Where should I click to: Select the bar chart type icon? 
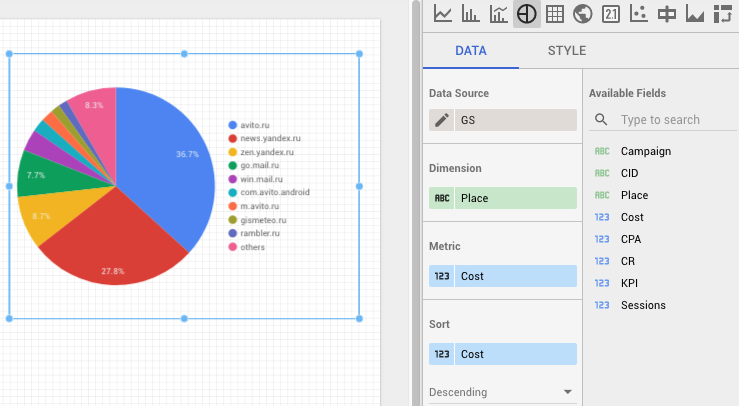coord(470,14)
